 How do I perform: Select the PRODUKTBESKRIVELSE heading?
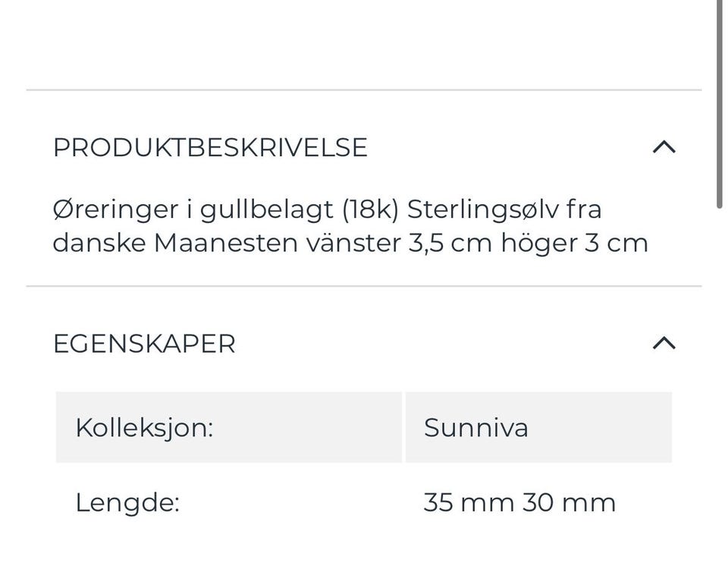210,147
